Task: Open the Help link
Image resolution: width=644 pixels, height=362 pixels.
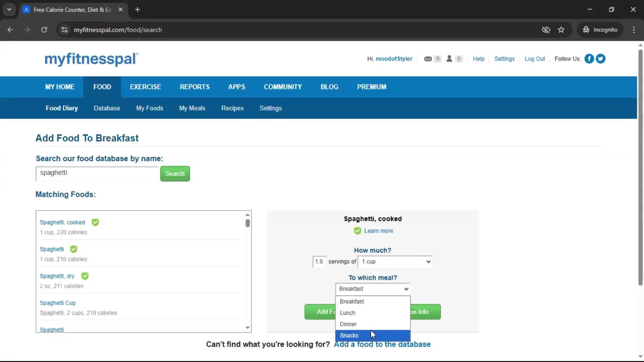Action: (478, 59)
